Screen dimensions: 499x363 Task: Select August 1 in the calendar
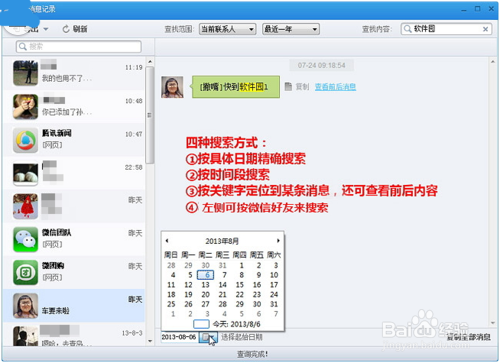(x=241, y=265)
